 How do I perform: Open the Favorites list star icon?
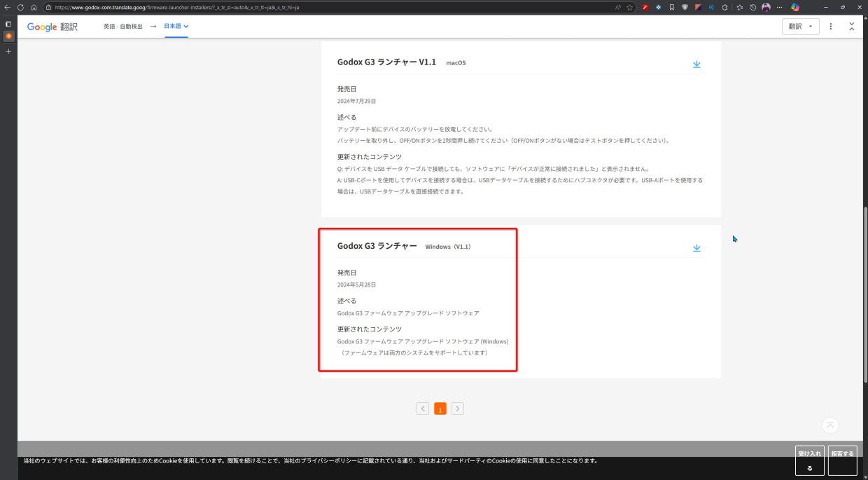pyautogui.click(x=740, y=7)
